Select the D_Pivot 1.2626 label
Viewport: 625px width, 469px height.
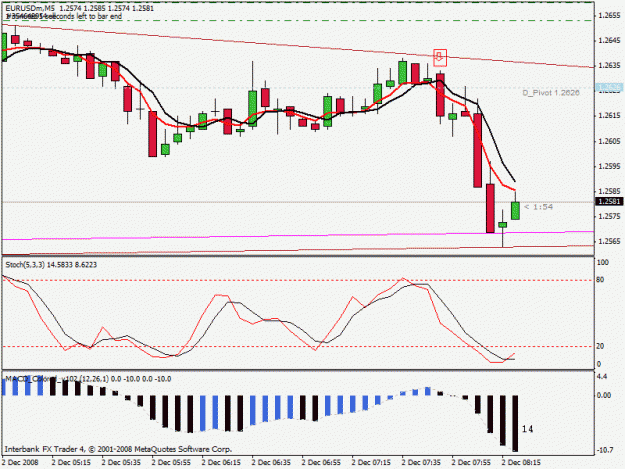pos(551,93)
